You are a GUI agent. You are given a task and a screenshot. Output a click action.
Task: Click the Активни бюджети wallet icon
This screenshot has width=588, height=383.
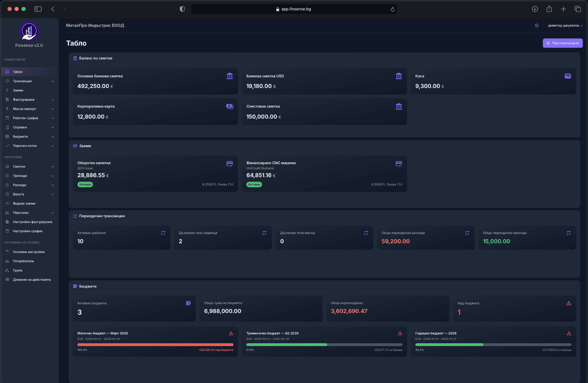coord(189,303)
